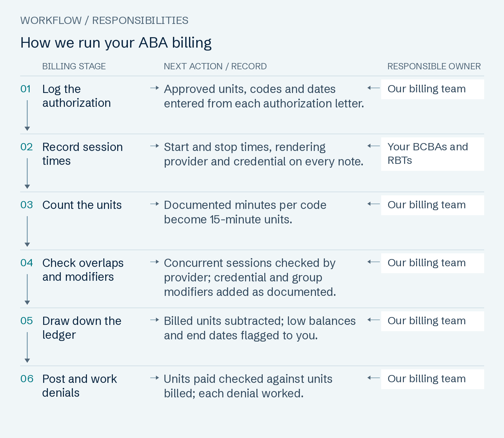
Task: Click the right arrow after 'Check overlaps and modifiers'
Action: tap(155, 262)
